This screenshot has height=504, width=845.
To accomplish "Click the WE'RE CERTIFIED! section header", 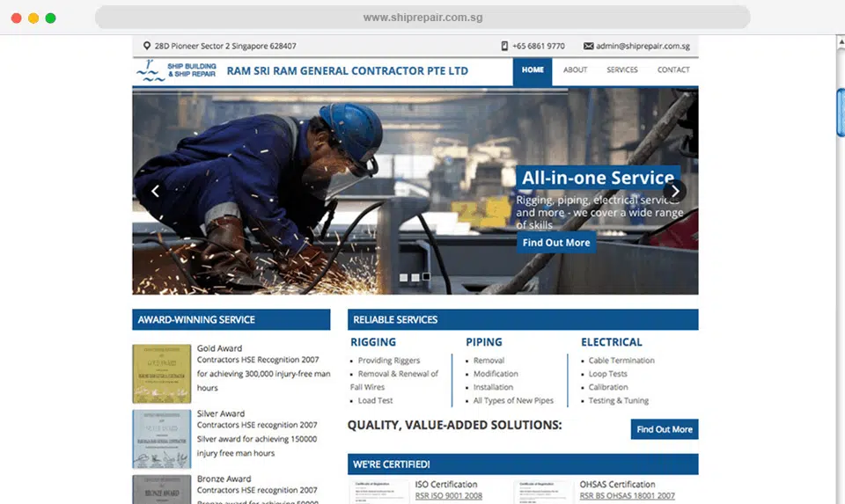I will pos(523,464).
